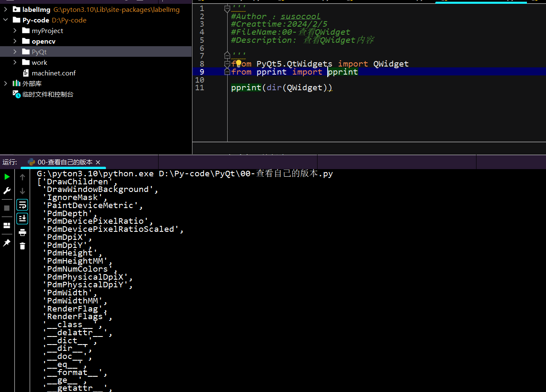
Task: Click the 临时文件和控制台 scratch icon
Action: 16,94
